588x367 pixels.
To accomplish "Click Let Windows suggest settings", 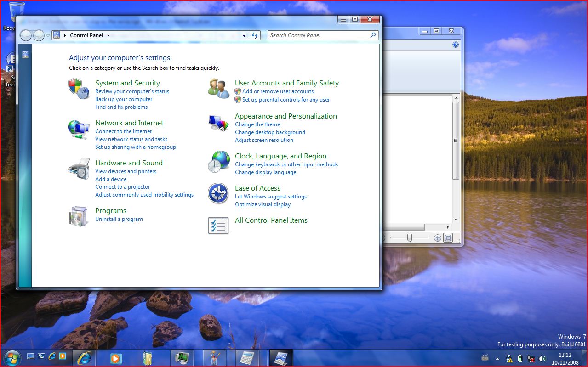I will [271, 197].
